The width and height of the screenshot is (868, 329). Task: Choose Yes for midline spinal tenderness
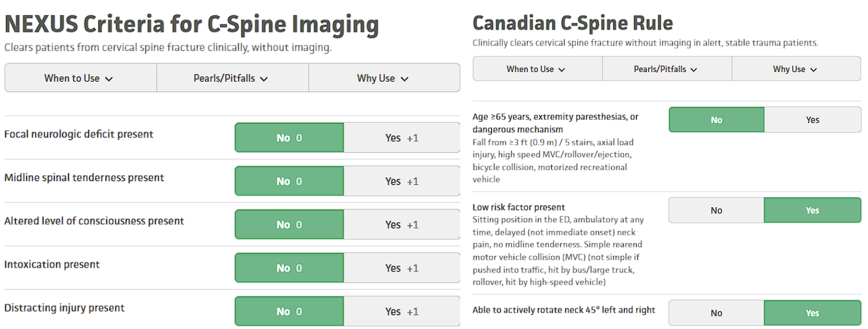(402, 182)
